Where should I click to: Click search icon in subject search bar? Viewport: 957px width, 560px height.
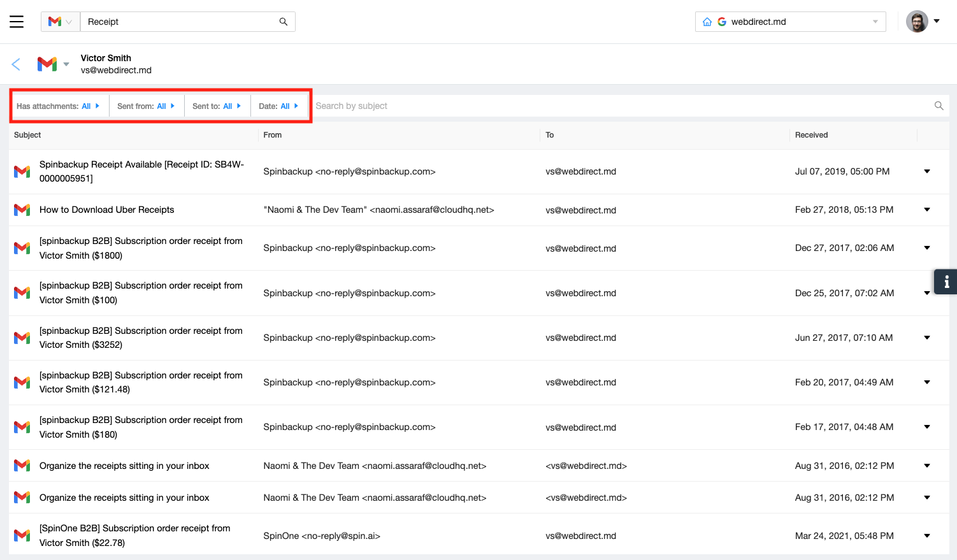(939, 106)
